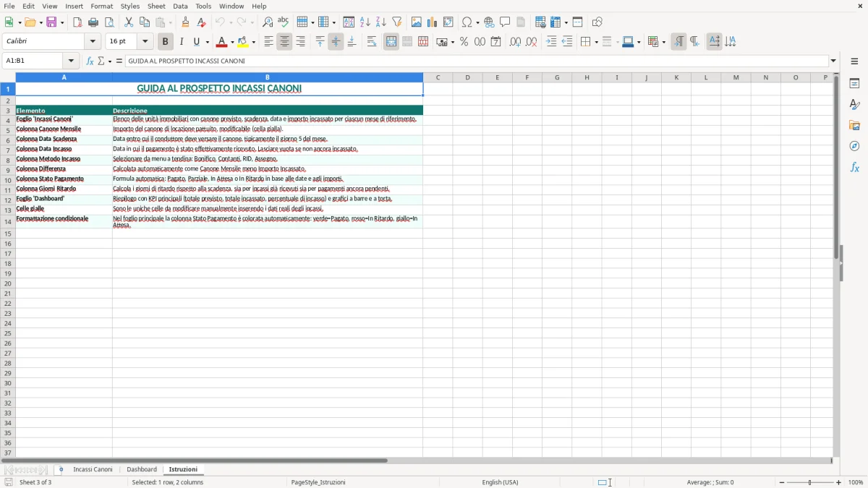Insert a hyperlink
Screen dimensions: 868x488
pyautogui.click(x=489, y=22)
